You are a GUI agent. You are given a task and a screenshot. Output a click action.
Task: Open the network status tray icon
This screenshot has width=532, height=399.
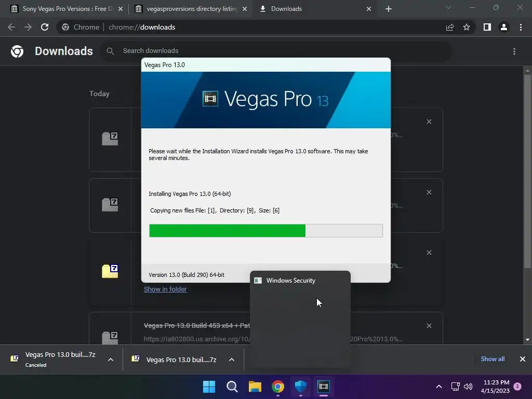[x=455, y=387]
